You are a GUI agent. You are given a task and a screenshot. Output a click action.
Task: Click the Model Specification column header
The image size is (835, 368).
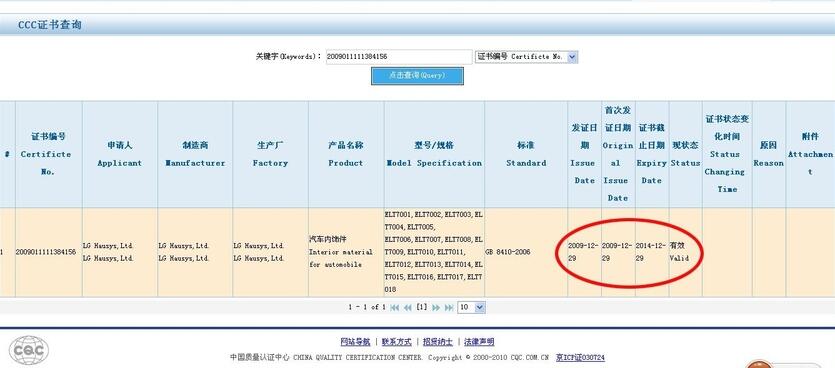434,154
